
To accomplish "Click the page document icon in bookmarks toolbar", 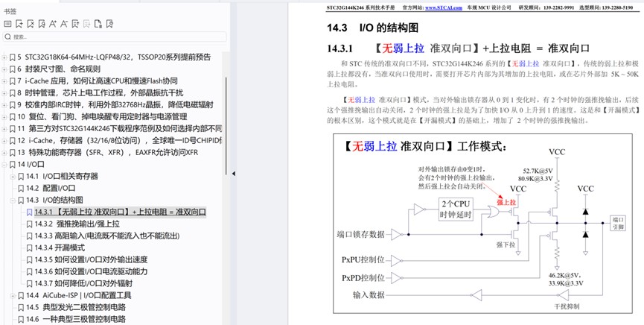I will coord(98,24).
